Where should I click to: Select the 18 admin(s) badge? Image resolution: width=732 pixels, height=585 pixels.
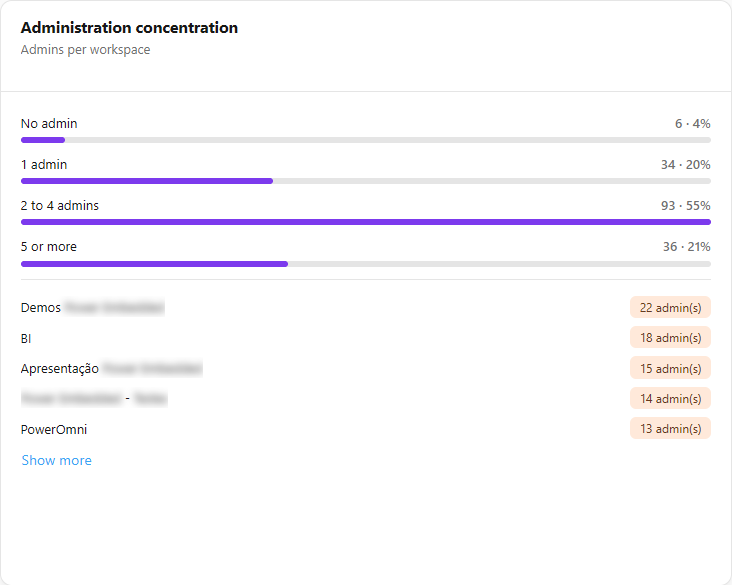[670, 338]
